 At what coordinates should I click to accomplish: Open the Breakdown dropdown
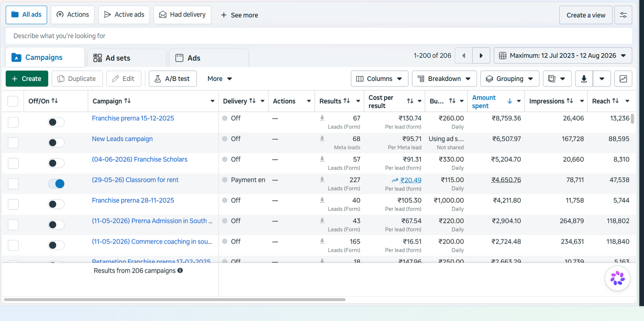click(x=444, y=79)
